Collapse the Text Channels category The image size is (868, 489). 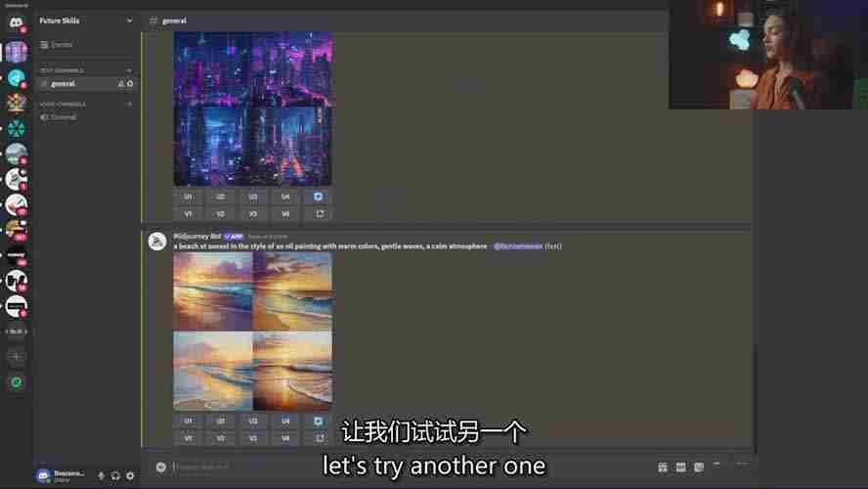coord(61,70)
